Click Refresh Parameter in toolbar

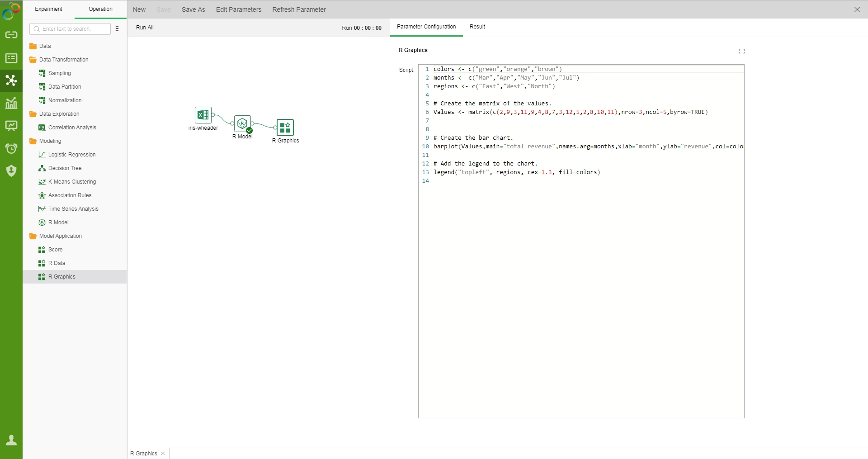coord(299,9)
